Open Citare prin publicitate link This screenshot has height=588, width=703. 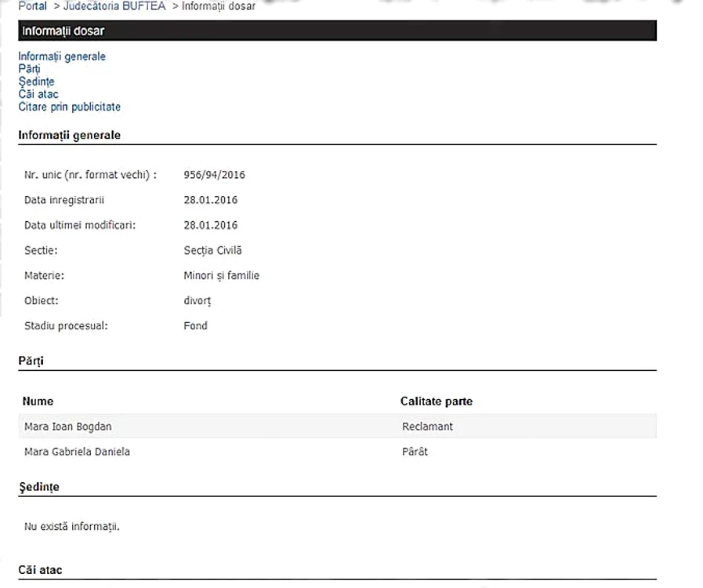click(x=70, y=107)
